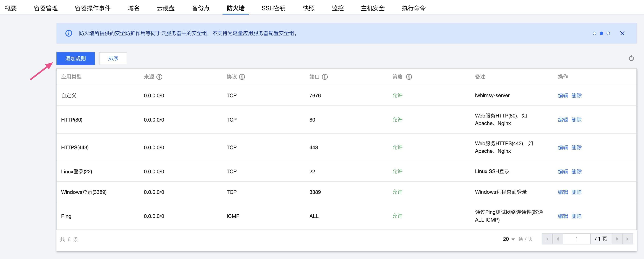Screen dimensions: 644x259
Task: Edit the Ping ICMP rule
Action: pos(563,216)
